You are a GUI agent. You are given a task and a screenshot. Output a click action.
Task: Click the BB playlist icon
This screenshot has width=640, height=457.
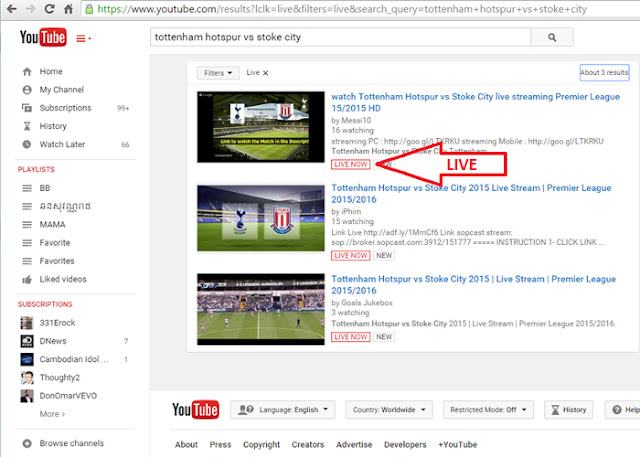point(27,188)
